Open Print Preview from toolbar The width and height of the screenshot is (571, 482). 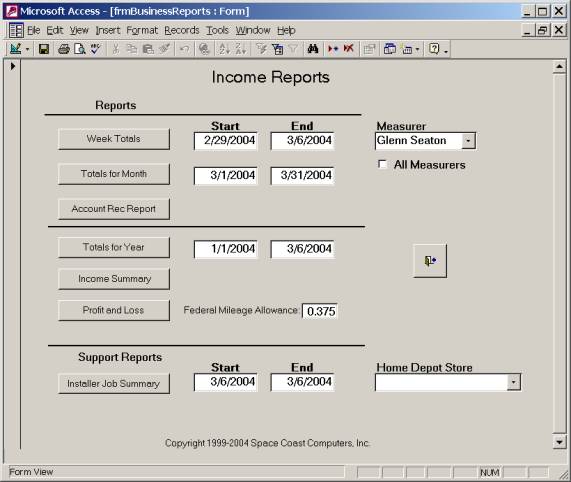(79, 49)
